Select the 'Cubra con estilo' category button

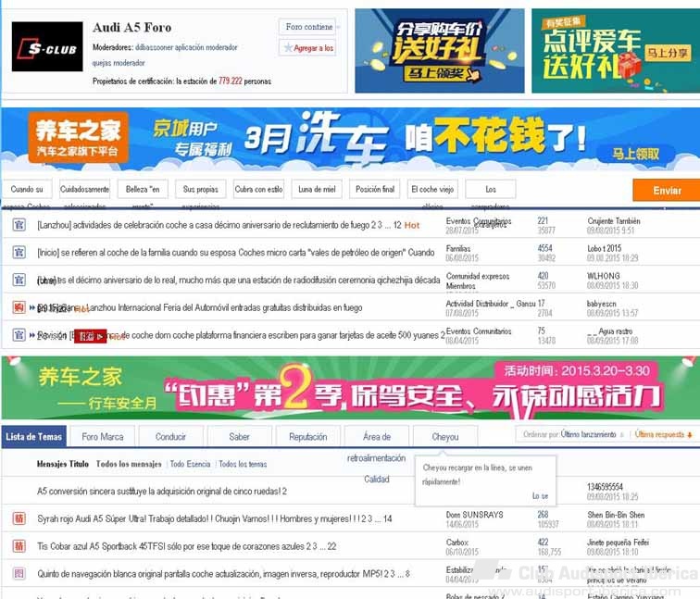(x=258, y=189)
